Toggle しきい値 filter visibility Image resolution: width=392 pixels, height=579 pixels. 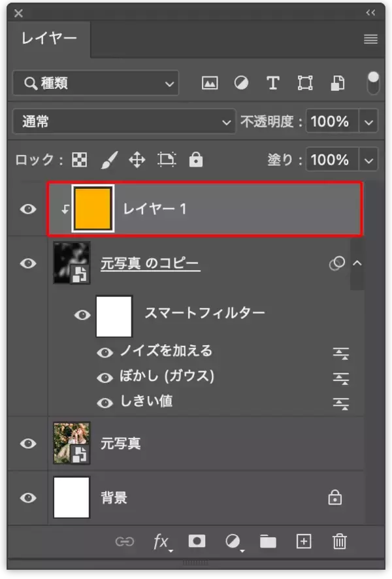click(105, 403)
